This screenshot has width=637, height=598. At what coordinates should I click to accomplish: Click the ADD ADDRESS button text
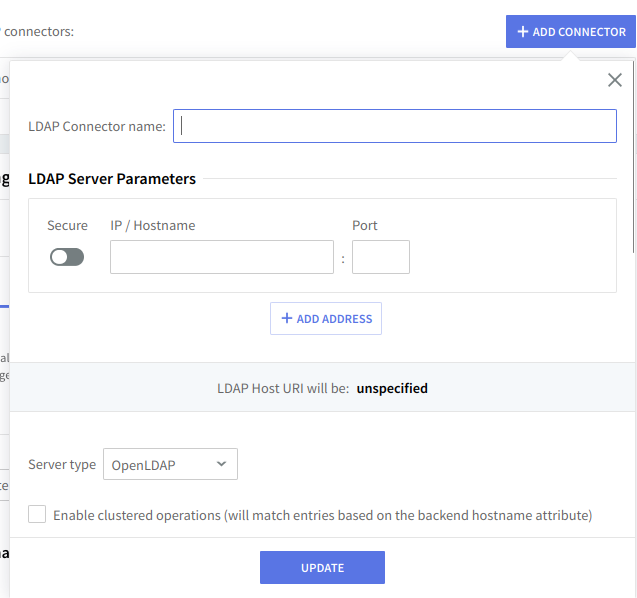pos(334,319)
